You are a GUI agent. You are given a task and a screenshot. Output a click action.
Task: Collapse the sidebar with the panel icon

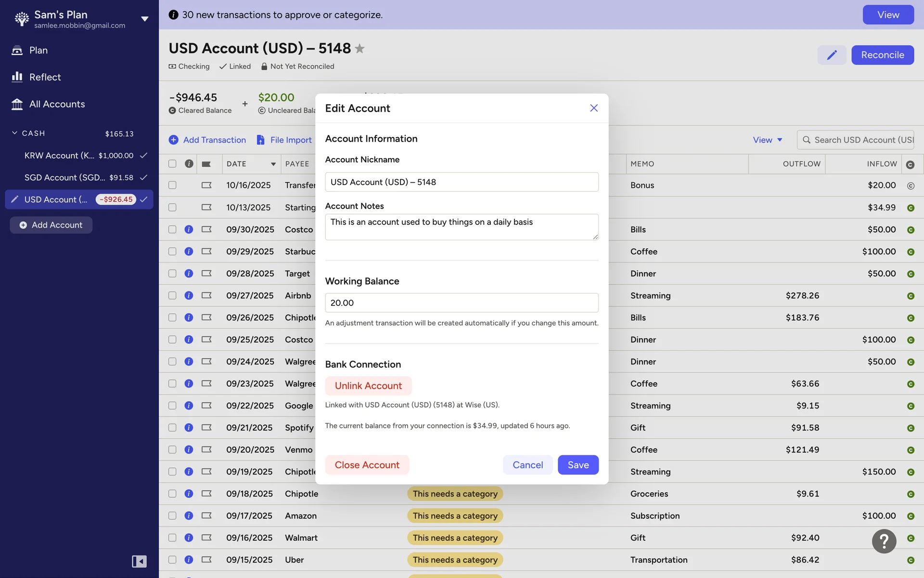[139, 561]
